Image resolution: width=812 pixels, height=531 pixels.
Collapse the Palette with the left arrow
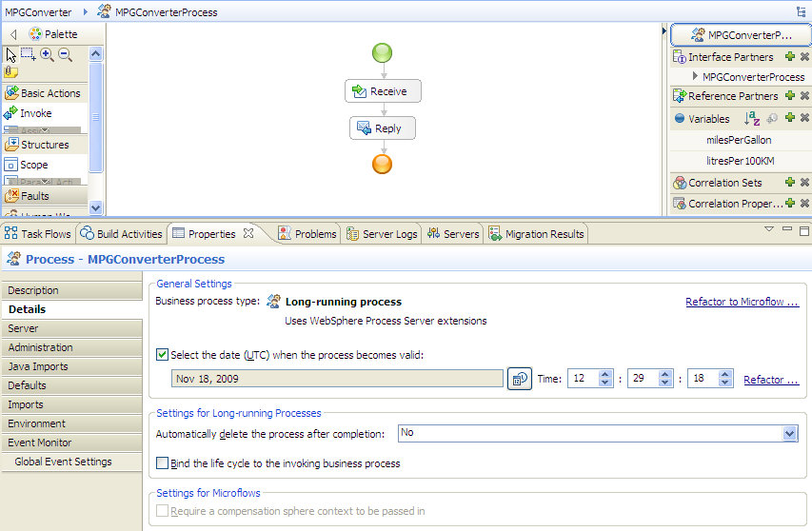point(13,34)
